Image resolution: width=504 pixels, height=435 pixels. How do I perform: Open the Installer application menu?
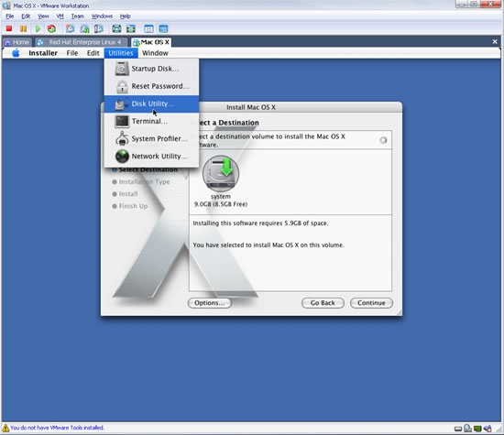point(43,53)
